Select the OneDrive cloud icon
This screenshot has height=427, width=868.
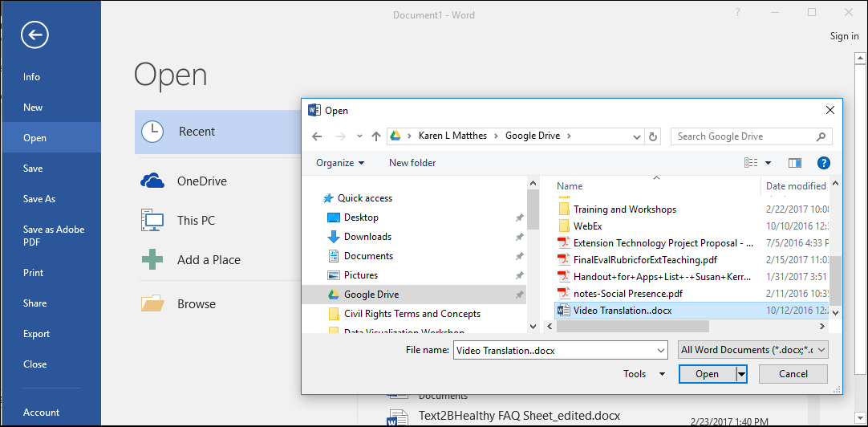pos(152,181)
